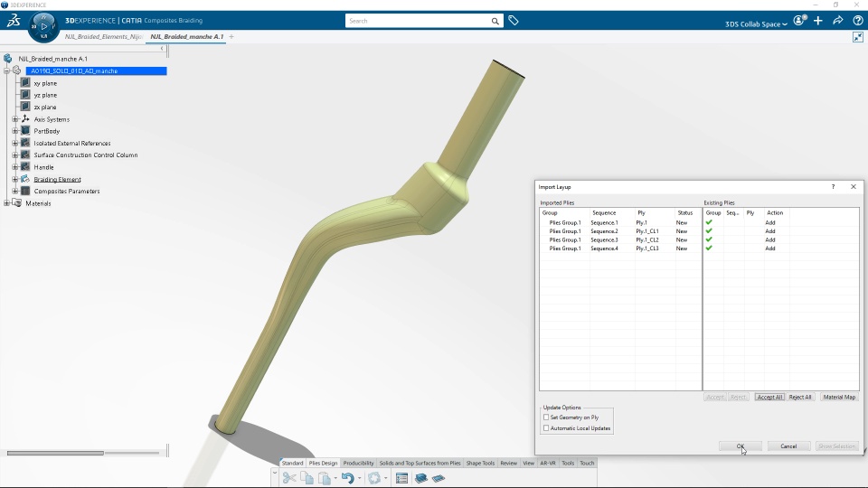The image size is (868, 488).
Task: Switch to the Standard tab
Action: pos(292,463)
